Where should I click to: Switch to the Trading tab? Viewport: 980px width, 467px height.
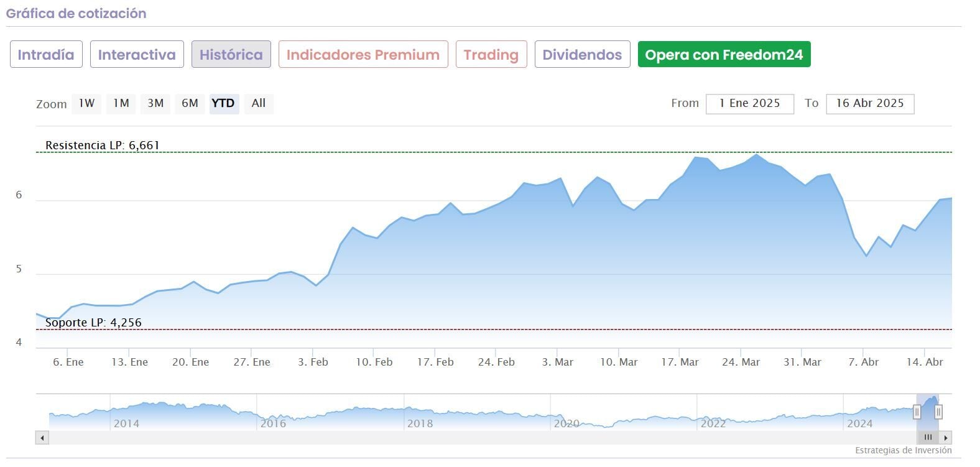point(491,55)
